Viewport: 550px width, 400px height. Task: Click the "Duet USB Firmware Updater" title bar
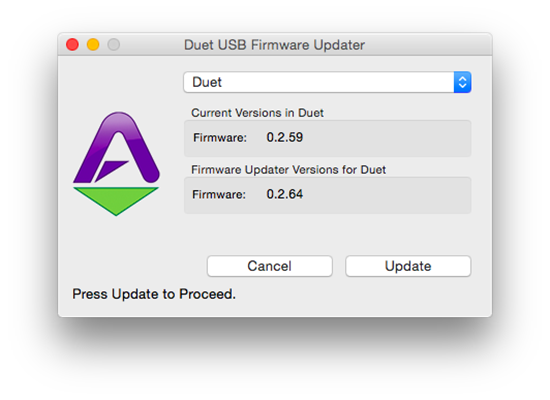click(x=274, y=45)
